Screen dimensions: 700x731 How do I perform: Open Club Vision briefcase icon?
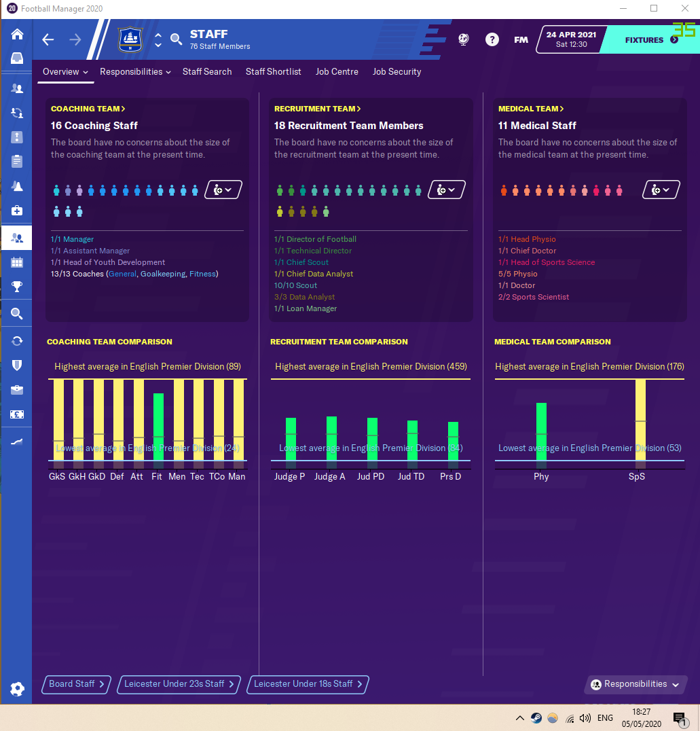coord(17,390)
